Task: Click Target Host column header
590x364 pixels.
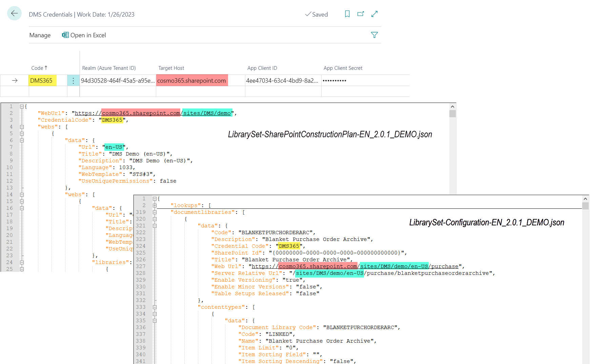Action: 171,68
